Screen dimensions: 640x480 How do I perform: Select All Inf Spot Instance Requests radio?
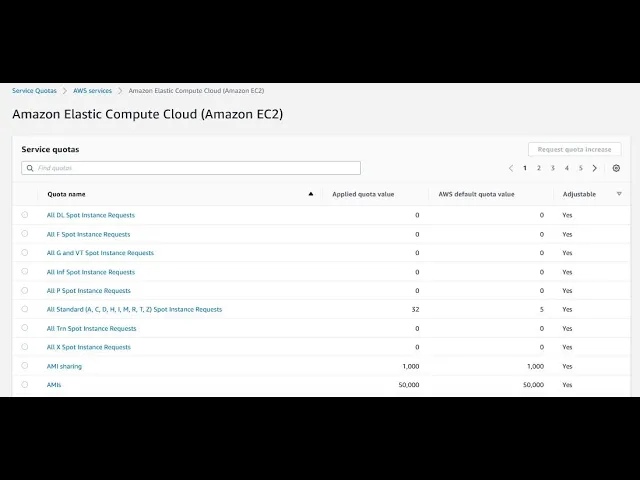25,271
